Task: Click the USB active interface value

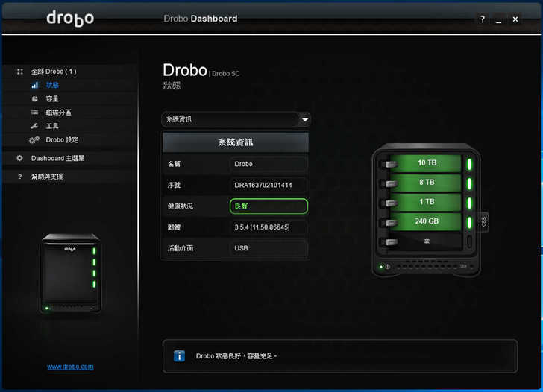Action: (x=241, y=248)
